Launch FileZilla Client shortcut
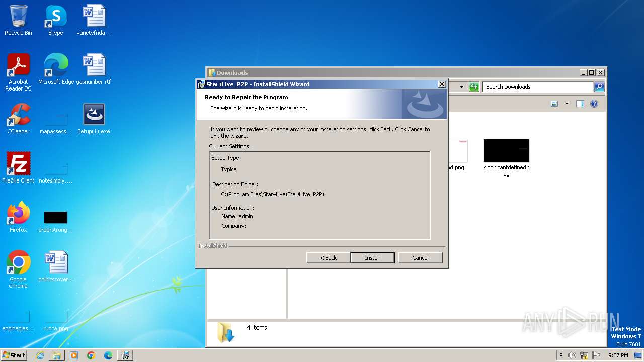The width and height of the screenshot is (644, 362). coord(18,168)
